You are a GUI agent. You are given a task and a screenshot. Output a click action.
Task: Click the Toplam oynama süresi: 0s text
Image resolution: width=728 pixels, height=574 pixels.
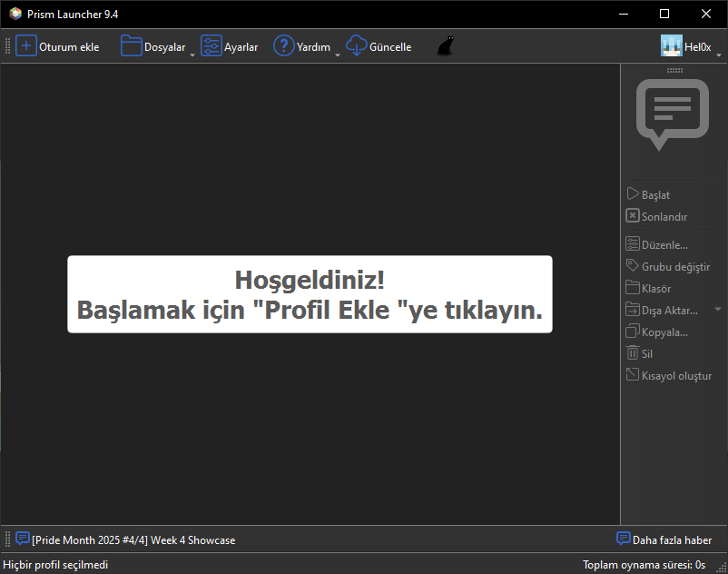(x=644, y=565)
